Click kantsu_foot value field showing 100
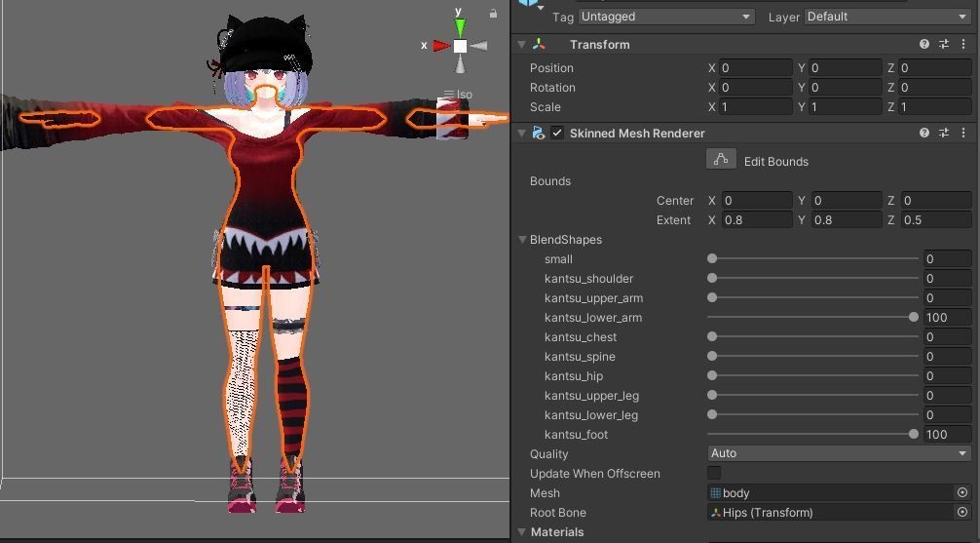Image resolution: width=980 pixels, height=543 pixels. click(x=947, y=434)
